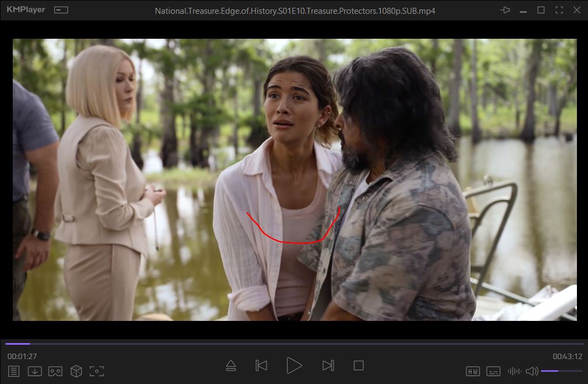Click the eject/open file button
The image size is (588, 384).
(x=231, y=366)
